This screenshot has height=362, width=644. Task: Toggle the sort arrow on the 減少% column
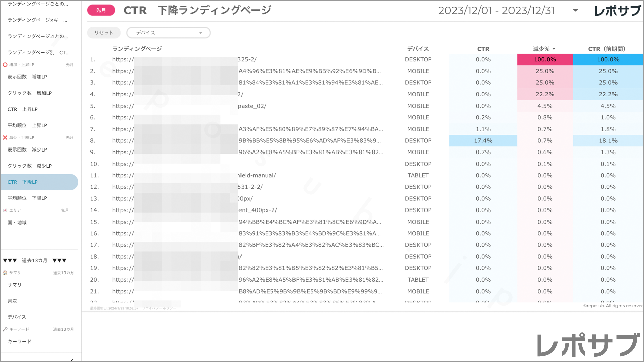(x=554, y=49)
